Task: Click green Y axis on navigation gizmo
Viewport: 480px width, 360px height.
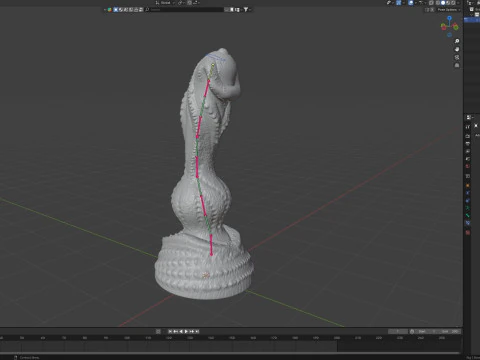Action: click(455, 27)
